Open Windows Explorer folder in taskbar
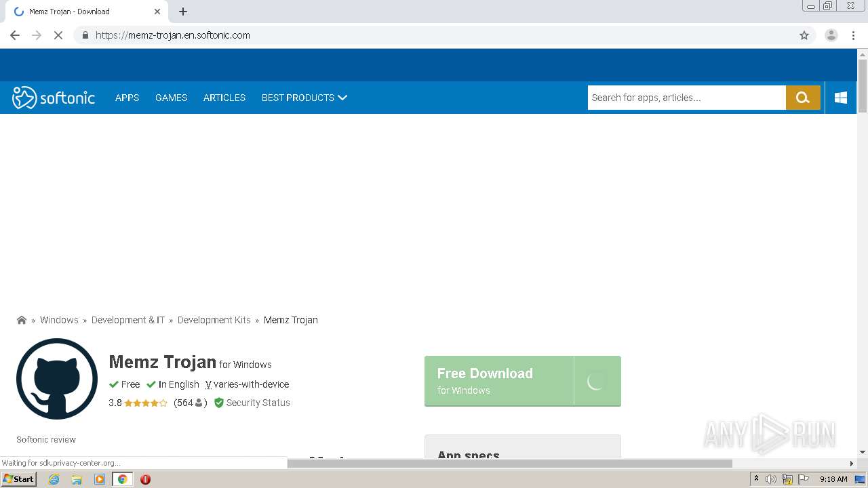 (77, 479)
